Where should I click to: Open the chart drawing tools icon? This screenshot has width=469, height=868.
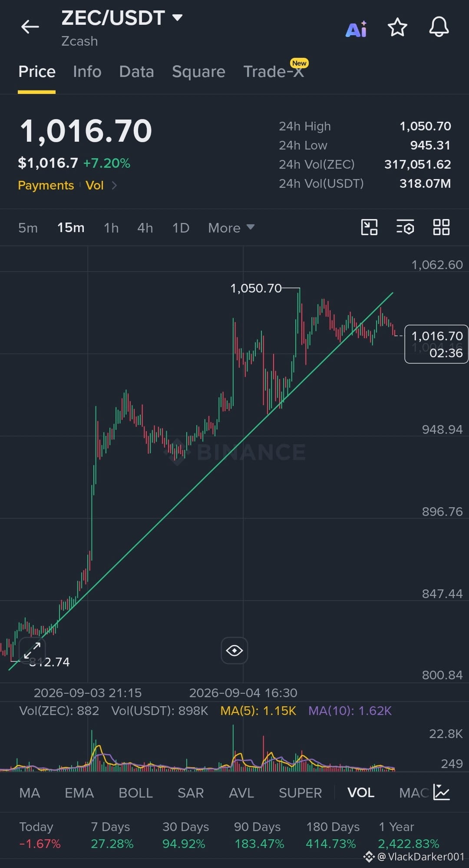tap(369, 227)
